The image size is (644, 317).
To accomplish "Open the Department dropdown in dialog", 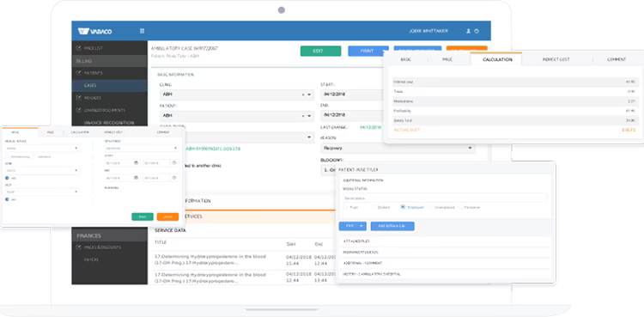I will (142, 148).
